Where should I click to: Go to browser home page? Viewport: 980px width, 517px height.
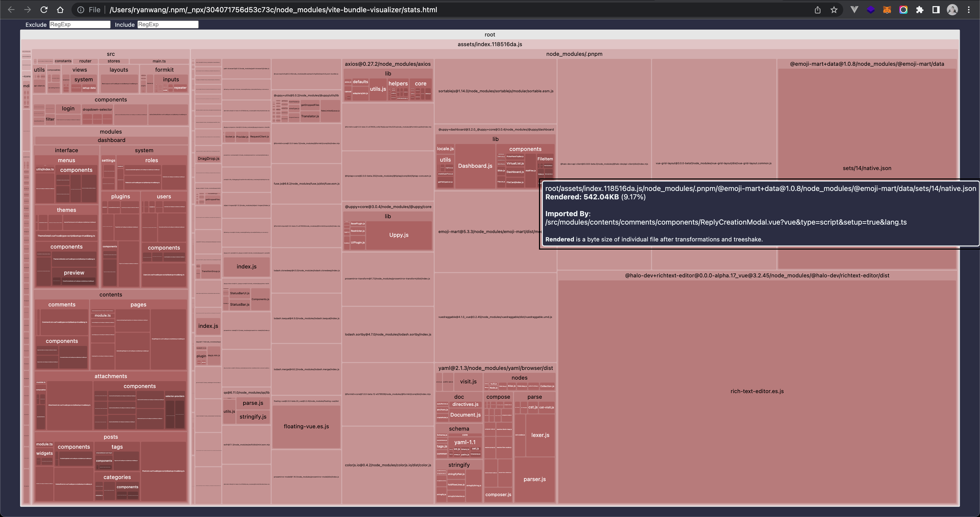(60, 10)
